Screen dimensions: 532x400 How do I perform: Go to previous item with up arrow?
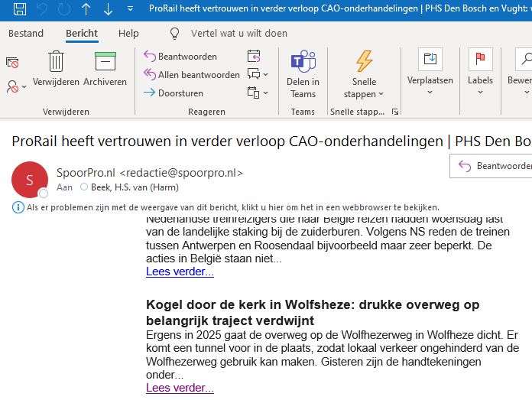(x=86, y=10)
